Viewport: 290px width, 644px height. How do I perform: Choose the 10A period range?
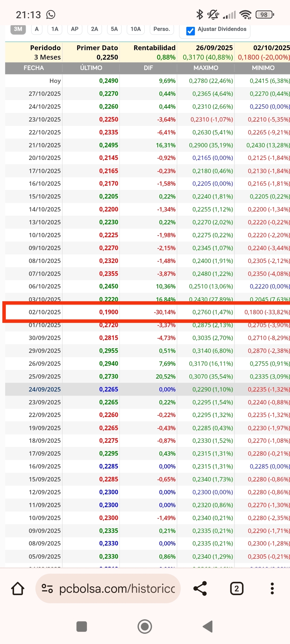click(136, 29)
